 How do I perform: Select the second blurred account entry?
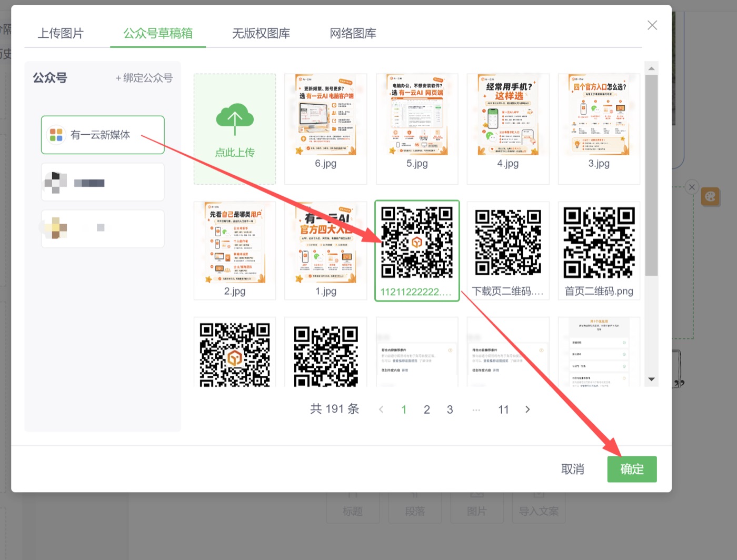pos(103,182)
